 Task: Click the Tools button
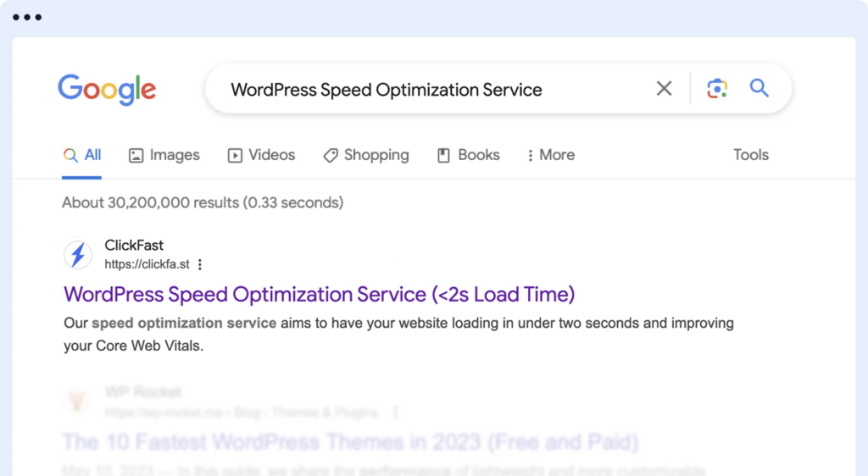coord(750,155)
